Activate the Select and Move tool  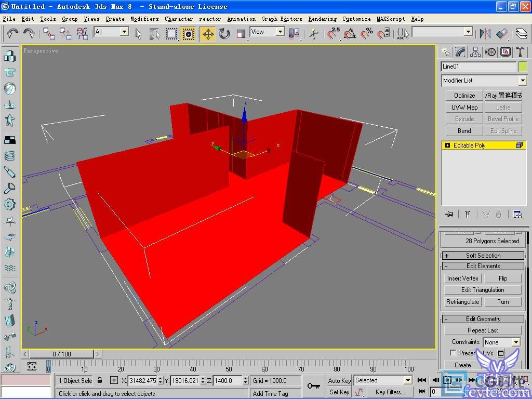point(208,34)
